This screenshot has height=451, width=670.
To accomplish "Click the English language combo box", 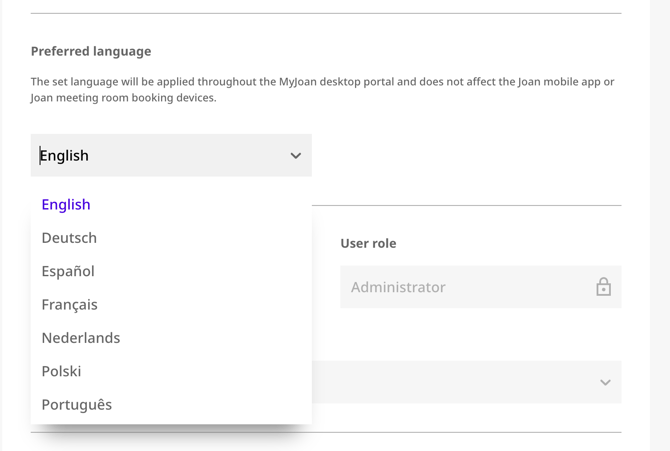I will point(160,156).
